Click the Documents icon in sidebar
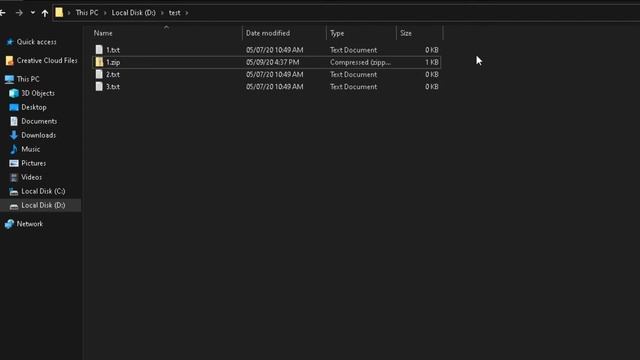The image size is (640, 360). (14, 121)
